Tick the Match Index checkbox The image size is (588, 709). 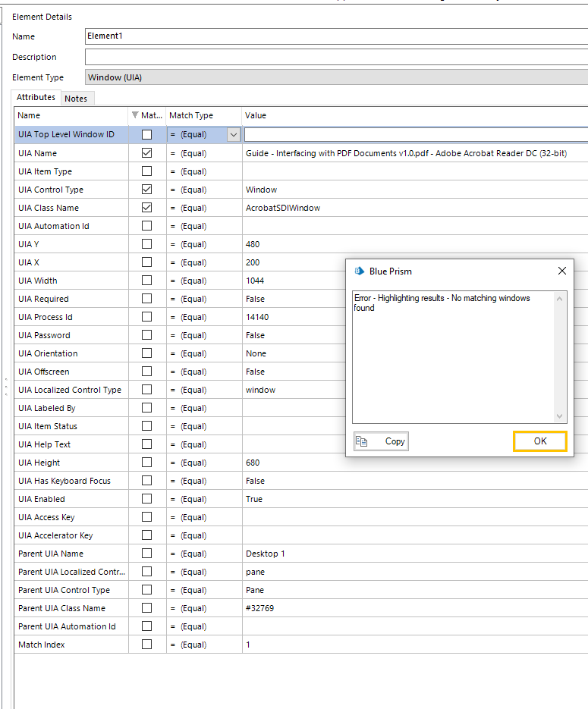[147, 645]
